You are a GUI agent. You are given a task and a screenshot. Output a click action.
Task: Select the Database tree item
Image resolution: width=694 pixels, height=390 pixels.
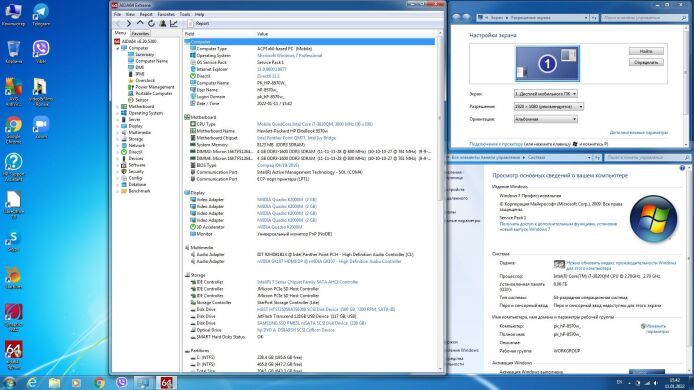[x=137, y=185]
